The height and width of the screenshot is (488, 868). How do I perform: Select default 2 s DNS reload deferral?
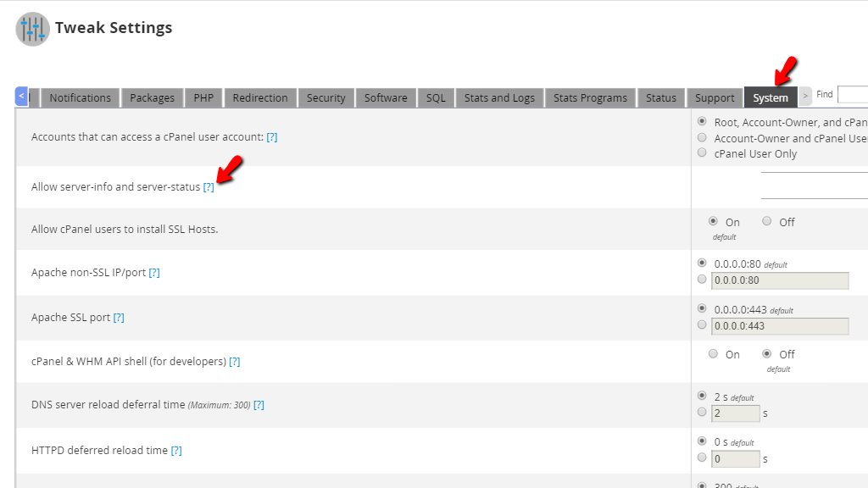702,396
